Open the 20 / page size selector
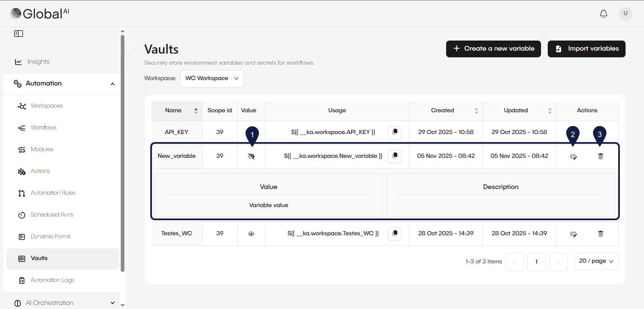 pos(596,261)
